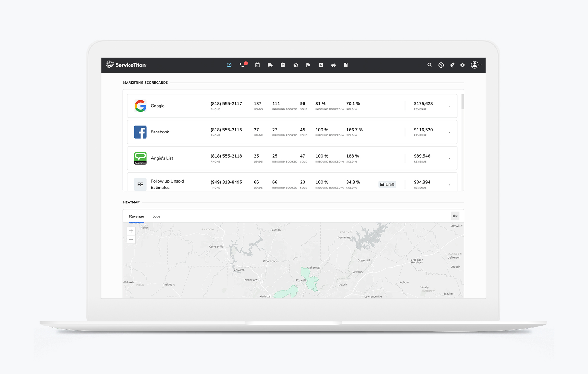Open the Reports bar chart icon

click(321, 65)
